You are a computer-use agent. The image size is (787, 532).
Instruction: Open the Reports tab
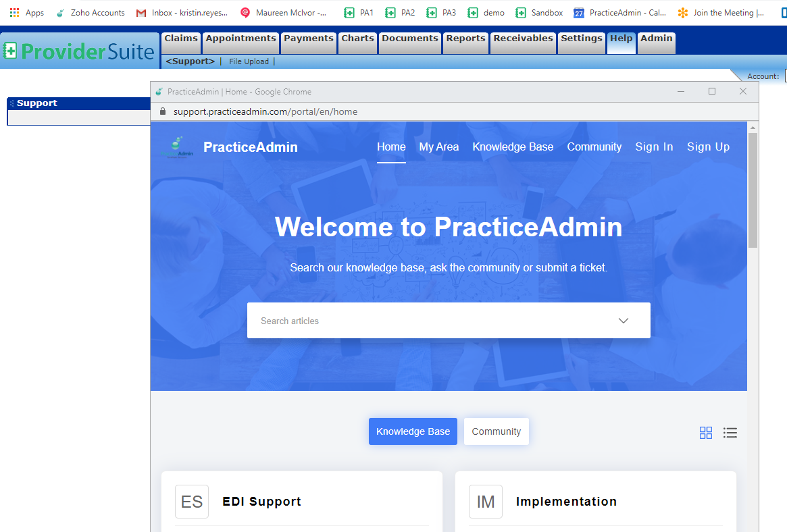pos(465,42)
